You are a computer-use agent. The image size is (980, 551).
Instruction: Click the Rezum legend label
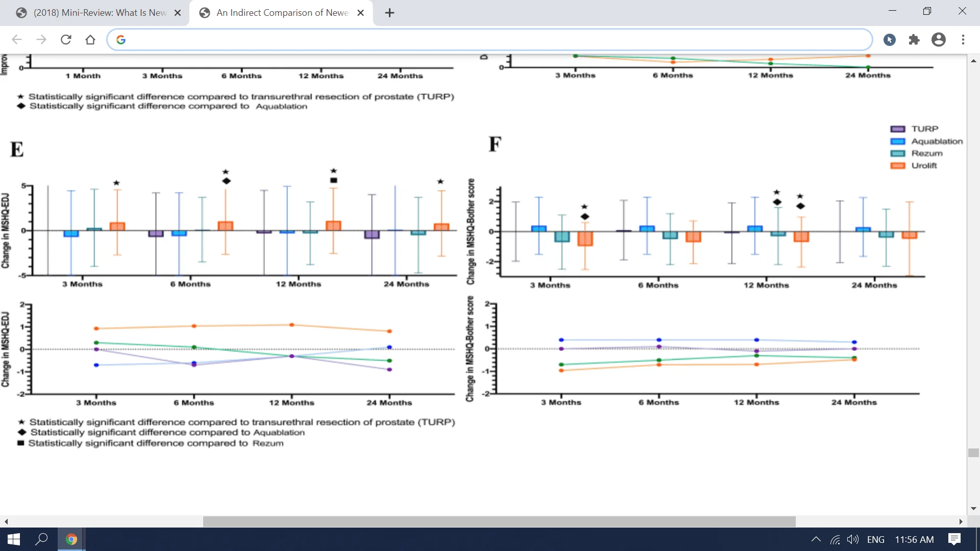[x=927, y=154]
